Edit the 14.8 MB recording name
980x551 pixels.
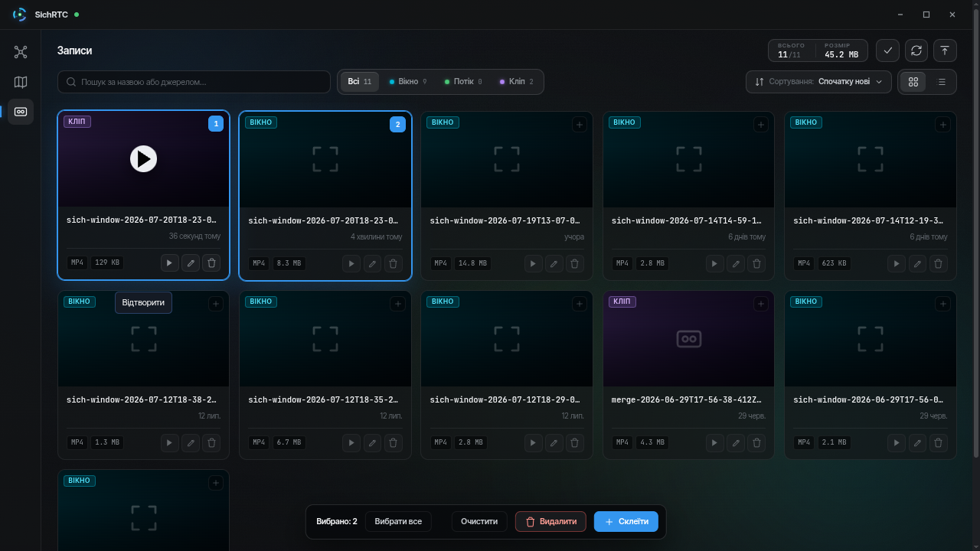554,263
